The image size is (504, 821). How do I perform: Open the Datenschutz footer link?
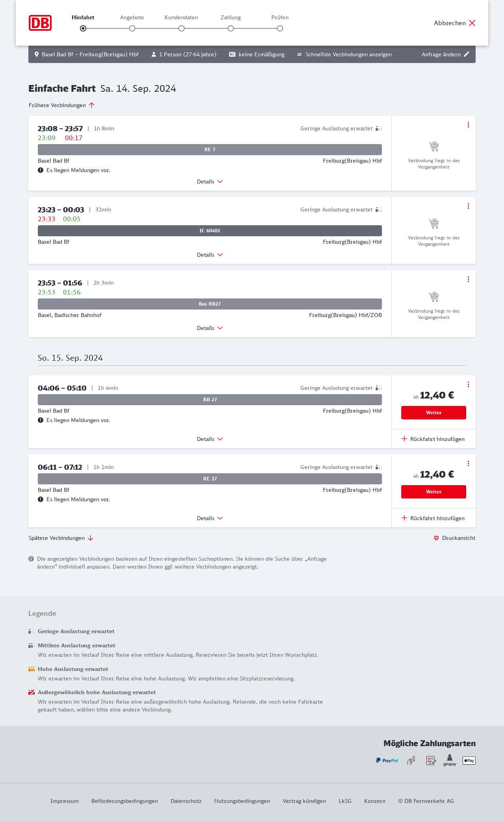(186, 801)
